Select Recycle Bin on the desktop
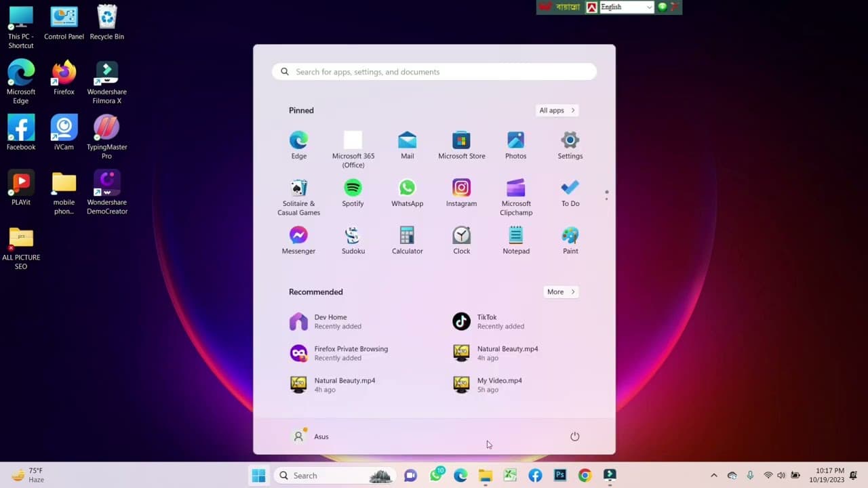Screen dimensions: 868x488 [106, 22]
